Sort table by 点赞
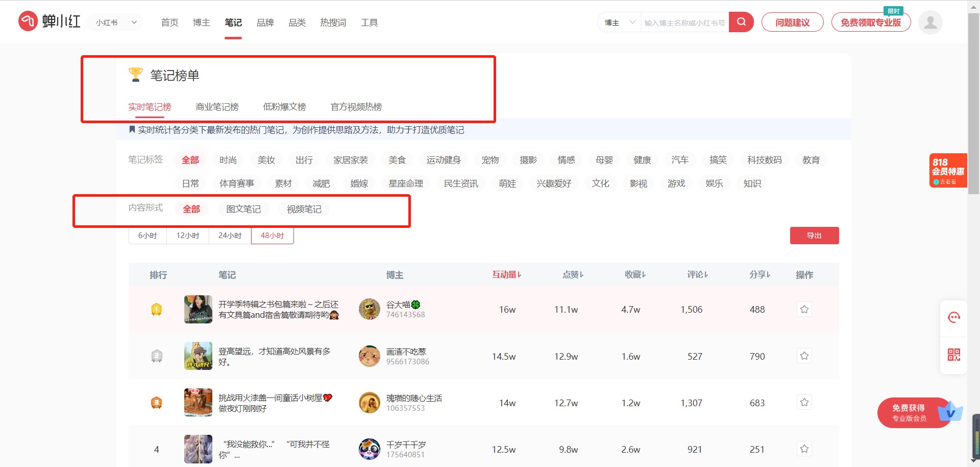 click(x=573, y=275)
